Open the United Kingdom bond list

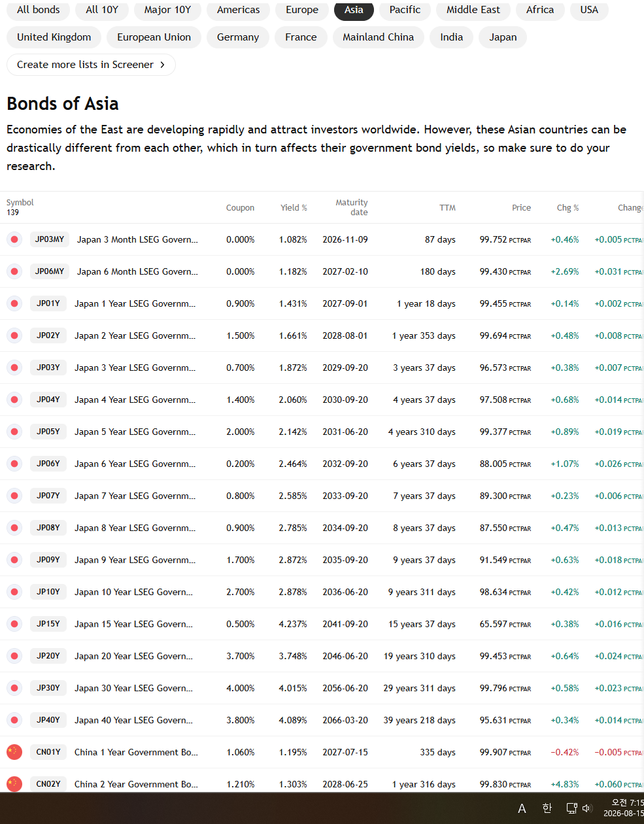pos(54,37)
